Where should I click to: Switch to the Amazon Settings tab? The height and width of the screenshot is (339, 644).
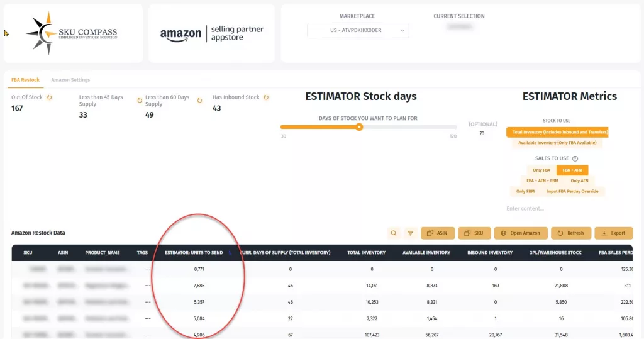pyautogui.click(x=70, y=80)
